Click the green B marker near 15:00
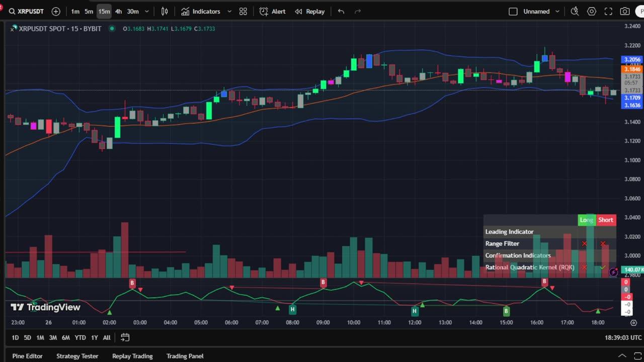The width and height of the screenshot is (644, 362). point(506,311)
